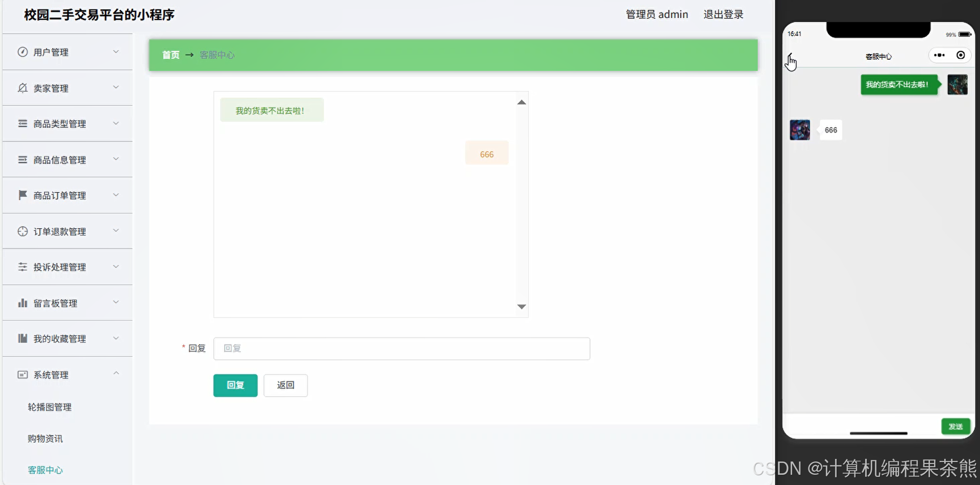Expand the 订单退款管理 chevron
The width and height of the screenshot is (980, 485).
(116, 231)
